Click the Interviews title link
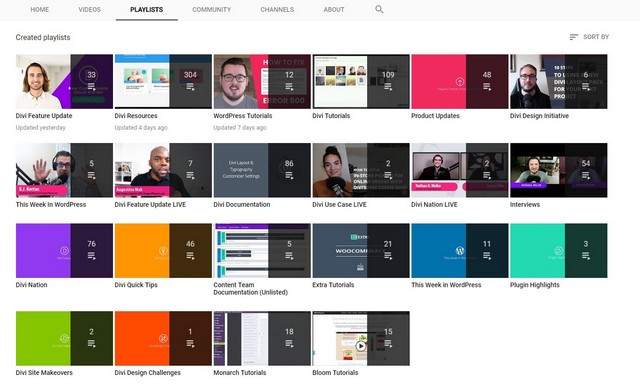The height and width of the screenshot is (390, 640). pyautogui.click(x=525, y=204)
